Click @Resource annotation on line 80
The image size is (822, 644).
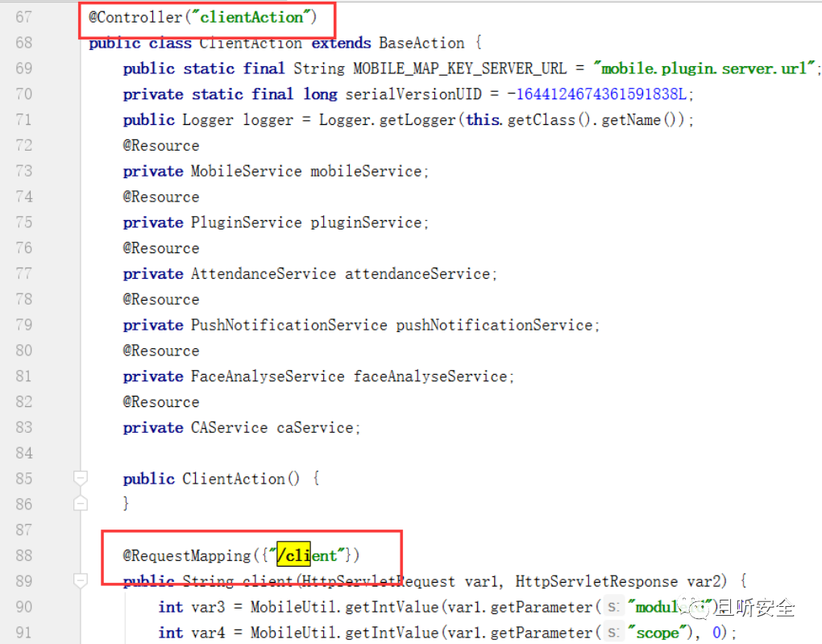(161, 351)
